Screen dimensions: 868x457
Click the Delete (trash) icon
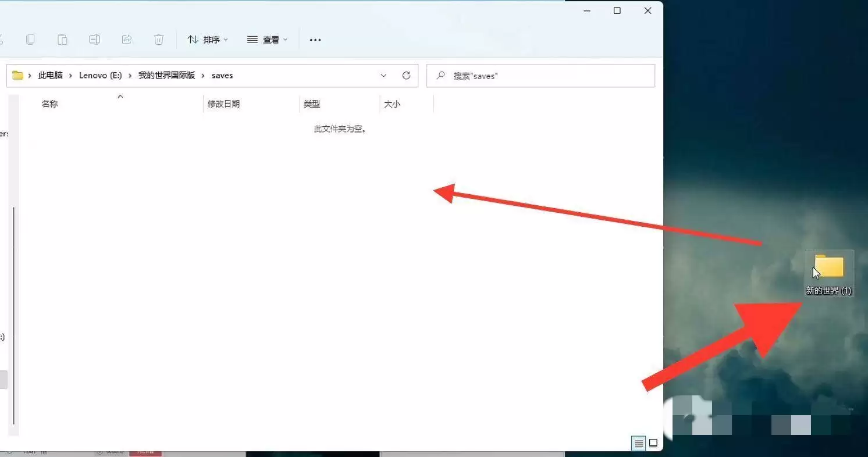point(159,40)
